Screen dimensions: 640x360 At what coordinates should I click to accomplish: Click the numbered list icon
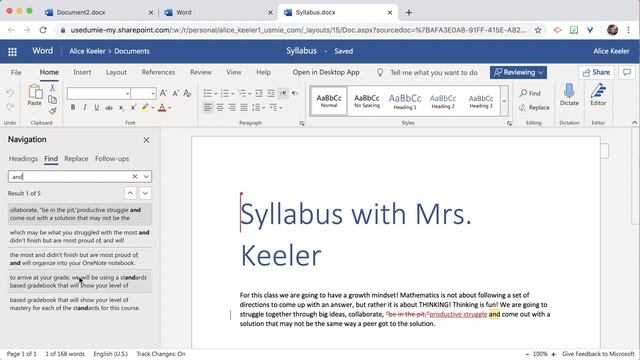(225, 93)
